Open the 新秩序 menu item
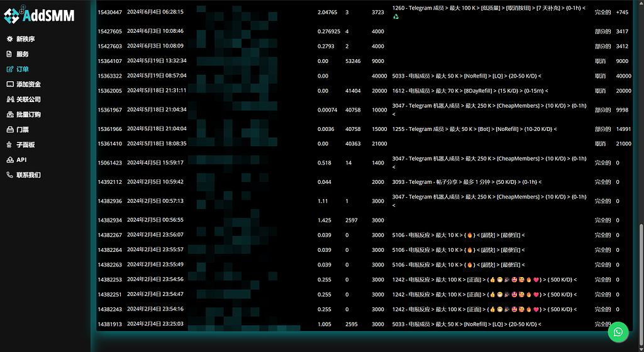 pyautogui.click(x=25, y=39)
